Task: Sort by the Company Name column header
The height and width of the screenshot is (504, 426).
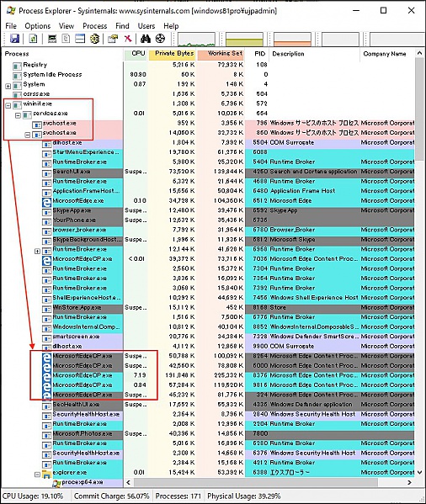Action: click(387, 54)
